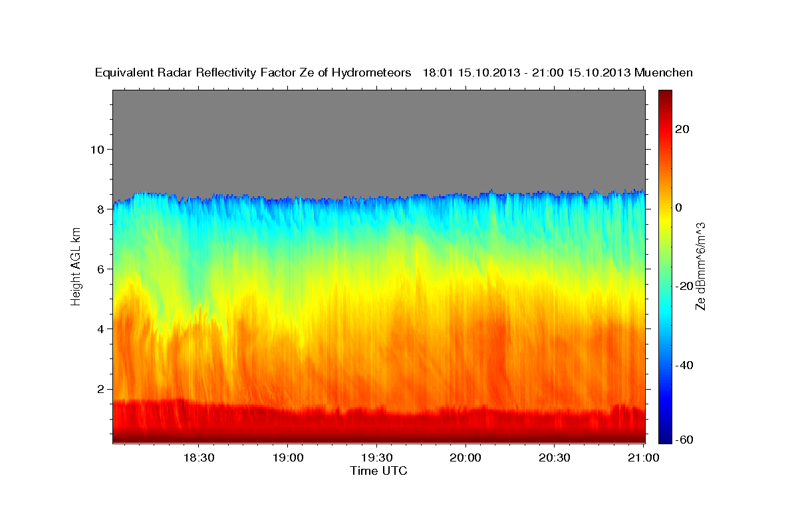Click the 'Height AGL km' axis title

pyautogui.click(x=76, y=267)
